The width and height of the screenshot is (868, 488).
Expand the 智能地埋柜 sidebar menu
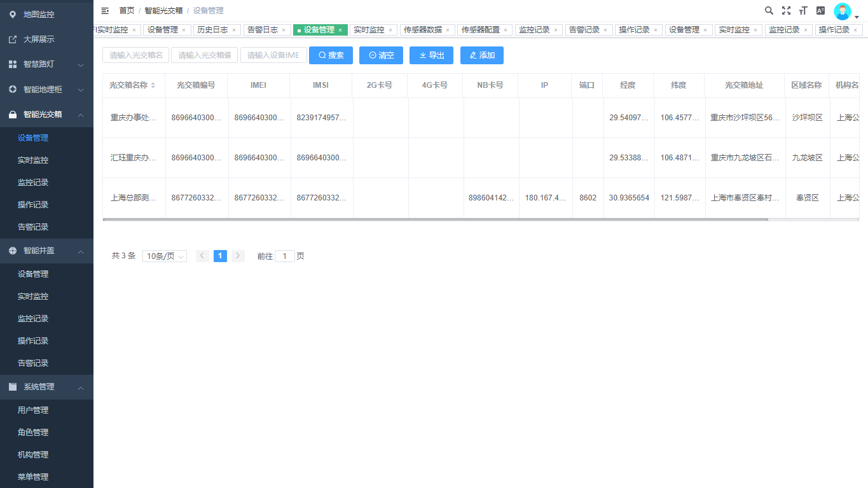[46, 90]
